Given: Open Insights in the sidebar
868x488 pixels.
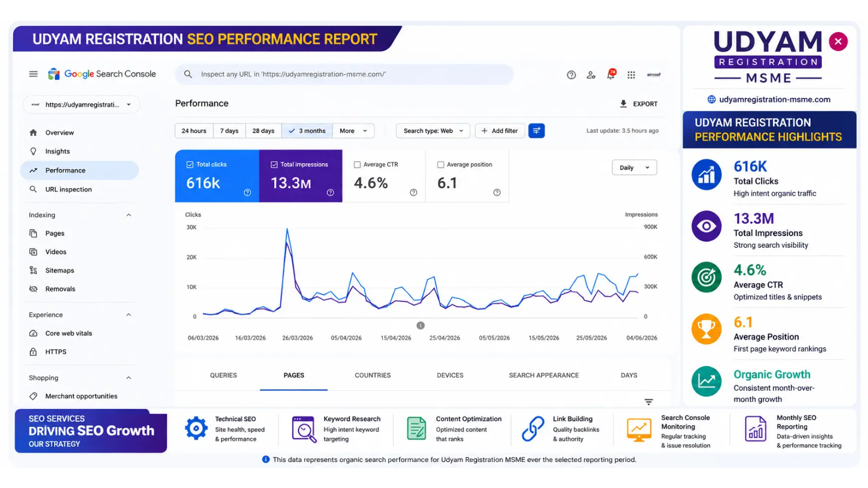Looking at the screenshot, I should [x=79, y=151].
